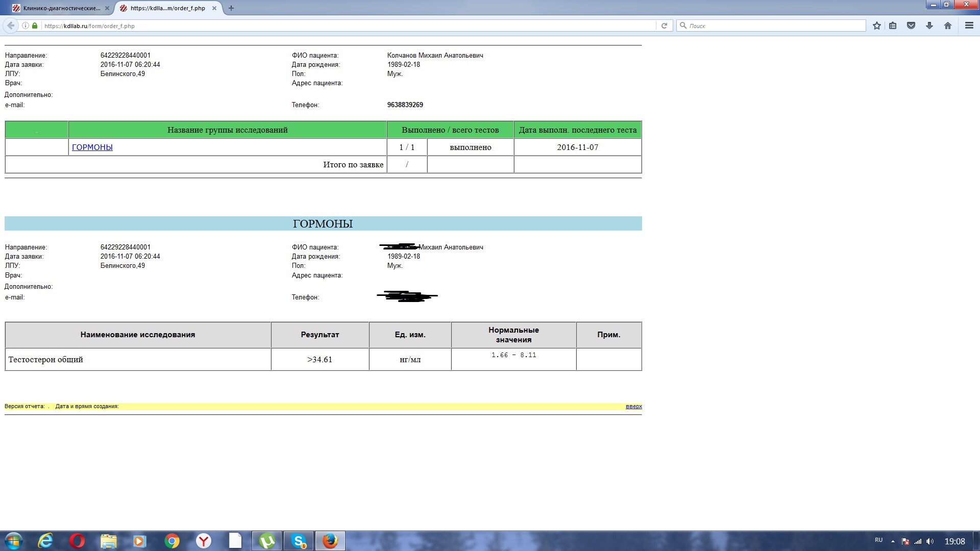
Task: Open the bookmarks list icon
Action: [x=893, y=26]
